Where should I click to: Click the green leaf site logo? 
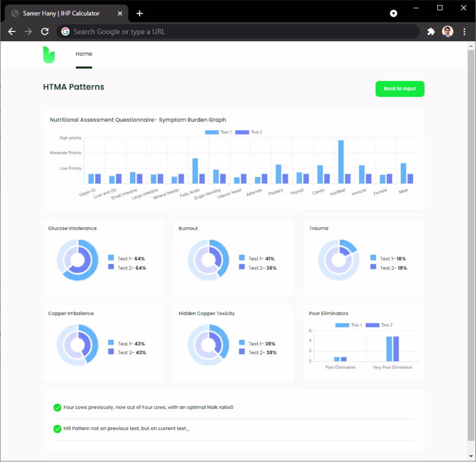pos(48,55)
